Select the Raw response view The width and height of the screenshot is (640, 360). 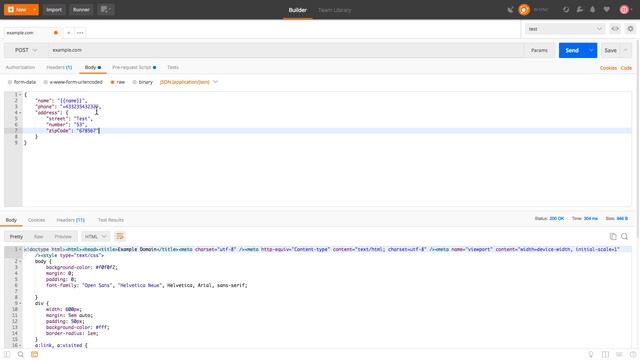click(x=38, y=237)
